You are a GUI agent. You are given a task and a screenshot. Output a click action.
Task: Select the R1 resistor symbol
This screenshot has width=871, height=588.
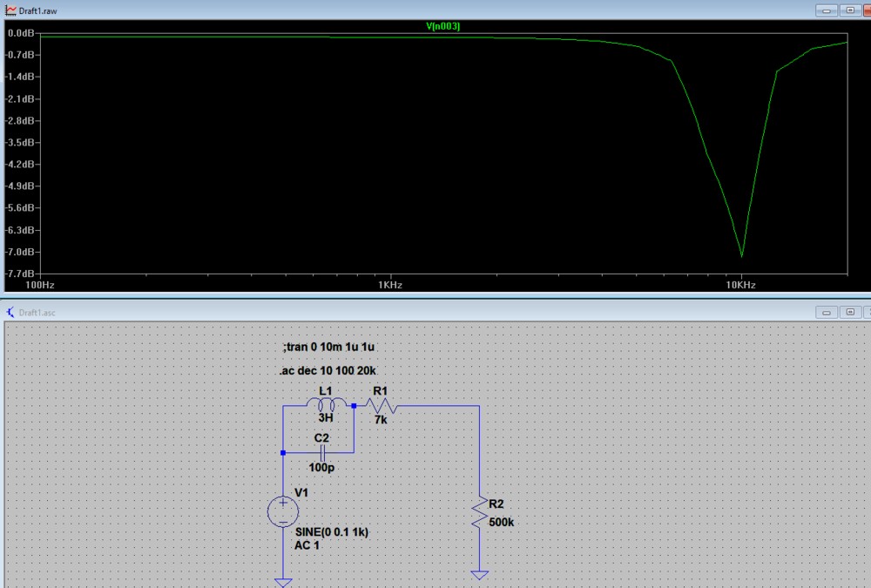click(x=381, y=406)
